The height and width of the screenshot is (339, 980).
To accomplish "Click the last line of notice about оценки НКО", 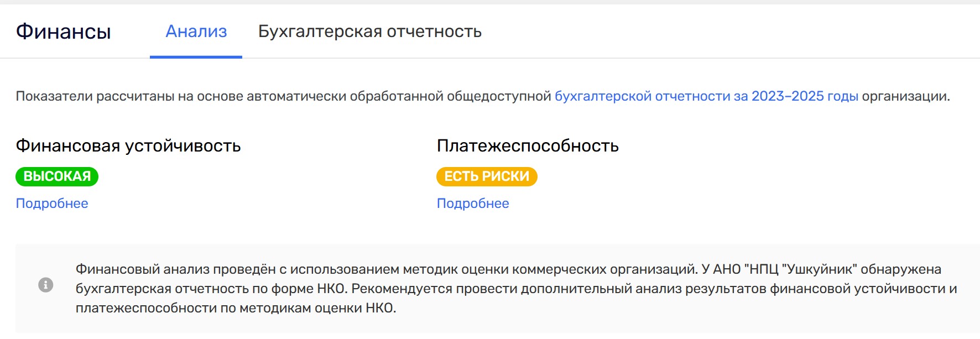I will click(x=236, y=308).
